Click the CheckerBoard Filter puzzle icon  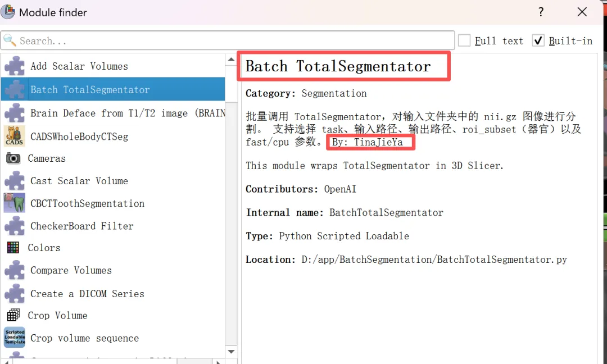[x=14, y=225]
